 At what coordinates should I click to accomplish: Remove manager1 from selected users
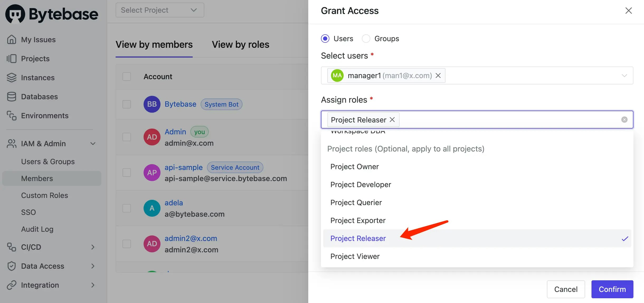click(438, 75)
